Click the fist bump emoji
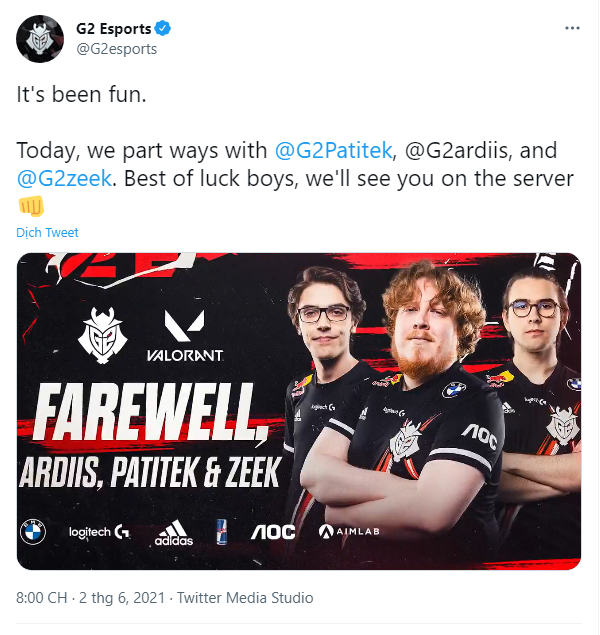The image size is (600, 635). [31, 206]
